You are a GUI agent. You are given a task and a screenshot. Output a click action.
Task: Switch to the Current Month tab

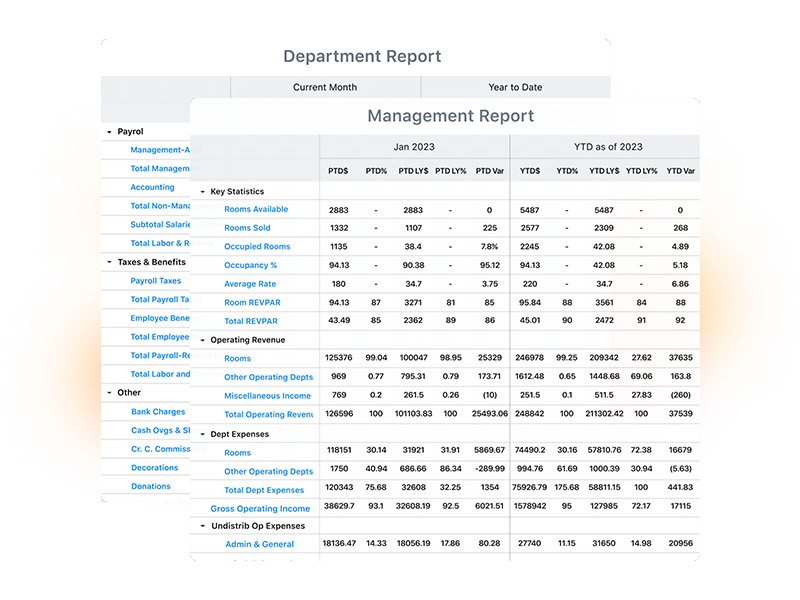324,87
